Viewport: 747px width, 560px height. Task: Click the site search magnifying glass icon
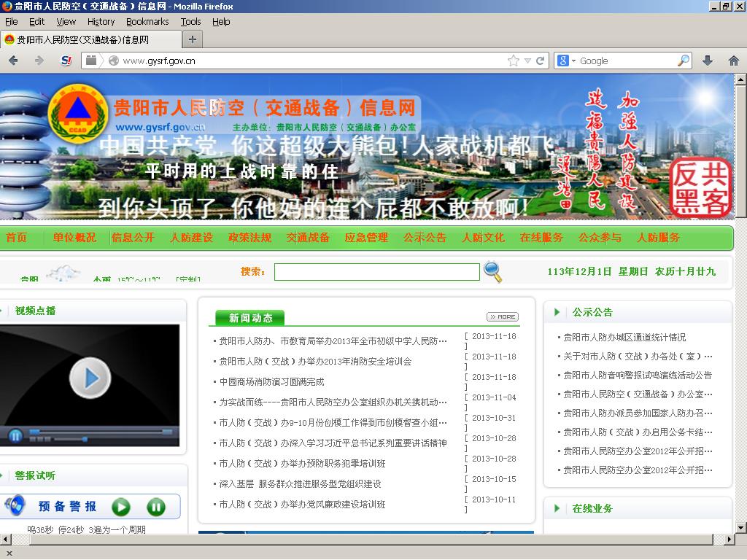pos(492,272)
